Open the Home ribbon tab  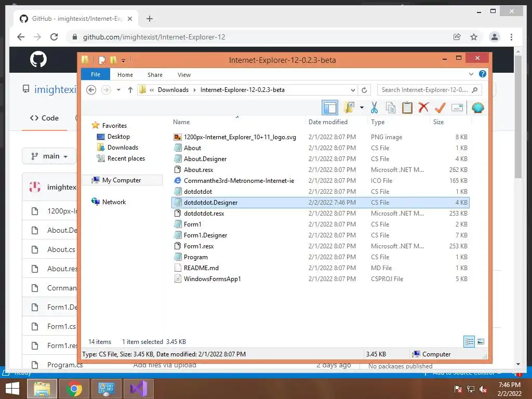pos(125,75)
